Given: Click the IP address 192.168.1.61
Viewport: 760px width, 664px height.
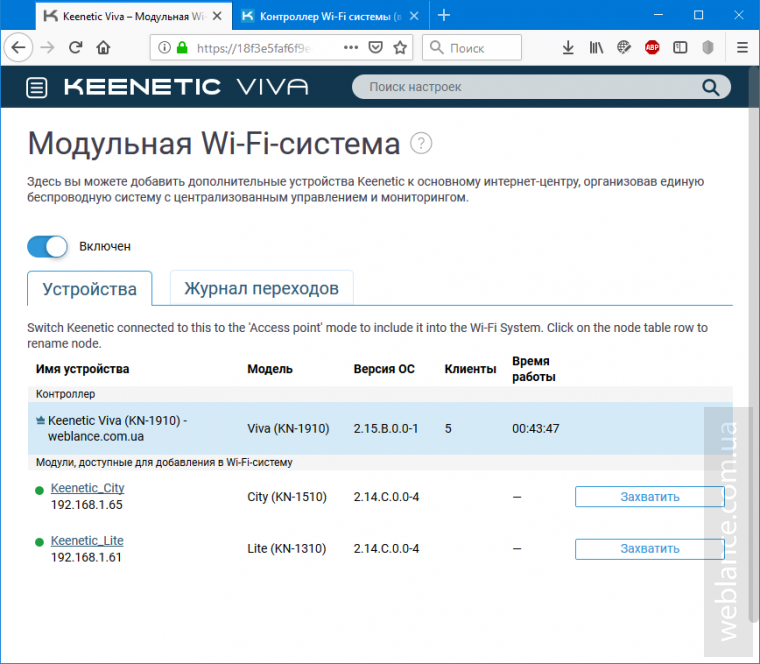Looking at the screenshot, I should (x=86, y=557).
